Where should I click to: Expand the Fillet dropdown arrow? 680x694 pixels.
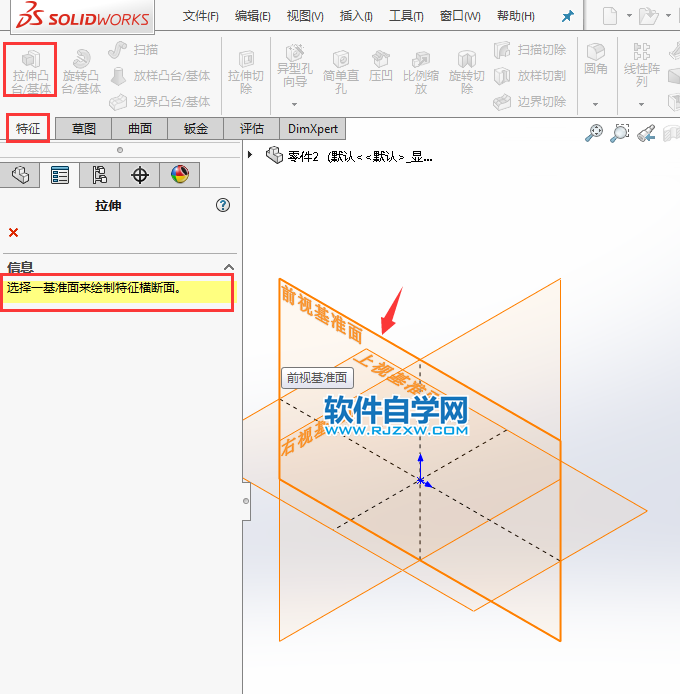[595, 104]
